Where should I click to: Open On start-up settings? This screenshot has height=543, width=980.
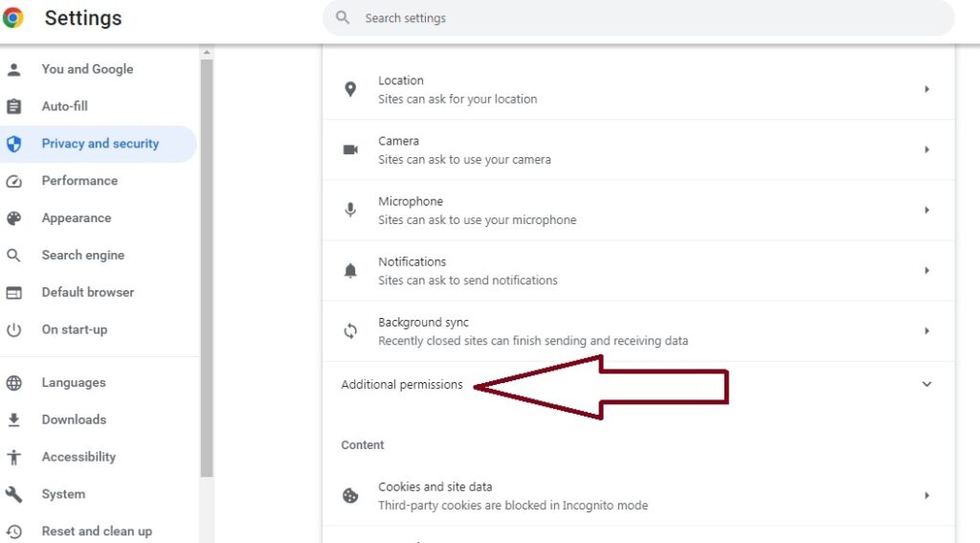99,329
